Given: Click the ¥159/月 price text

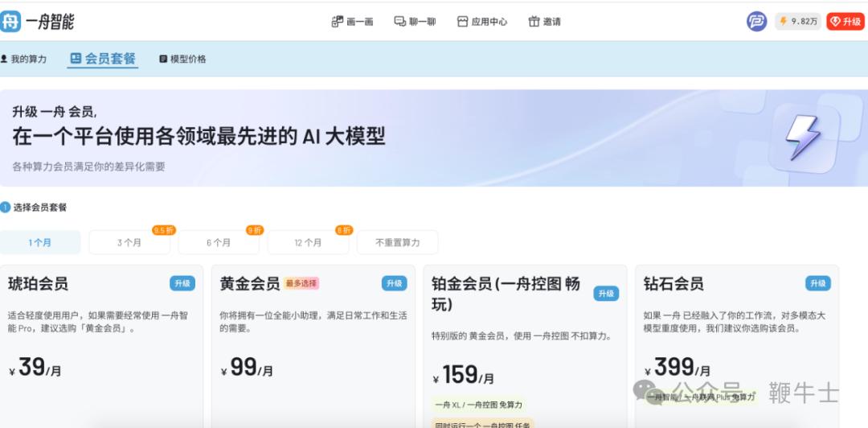Looking at the screenshot, I should tap(464, 376).
